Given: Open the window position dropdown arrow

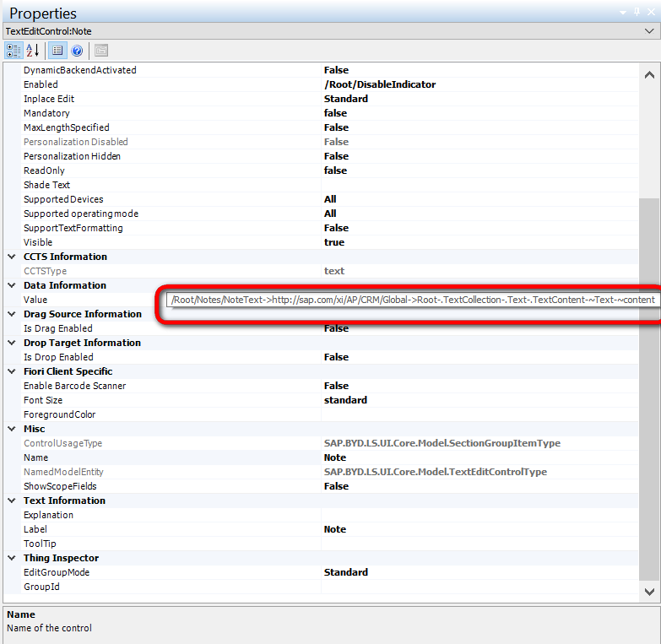Looking at the screenshot, I should pyautogui.click(x=623, y=13).
